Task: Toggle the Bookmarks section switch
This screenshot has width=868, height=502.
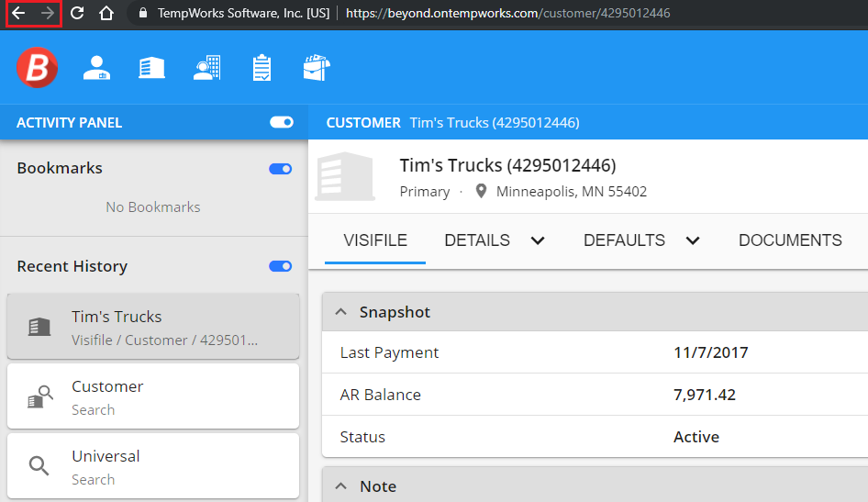Action: click(x=281, y=169)
